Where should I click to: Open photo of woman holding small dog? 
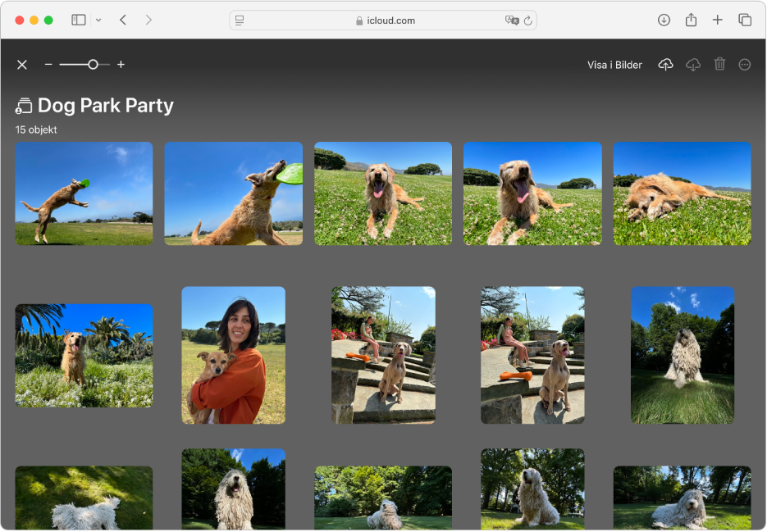[x=233, y=356]
